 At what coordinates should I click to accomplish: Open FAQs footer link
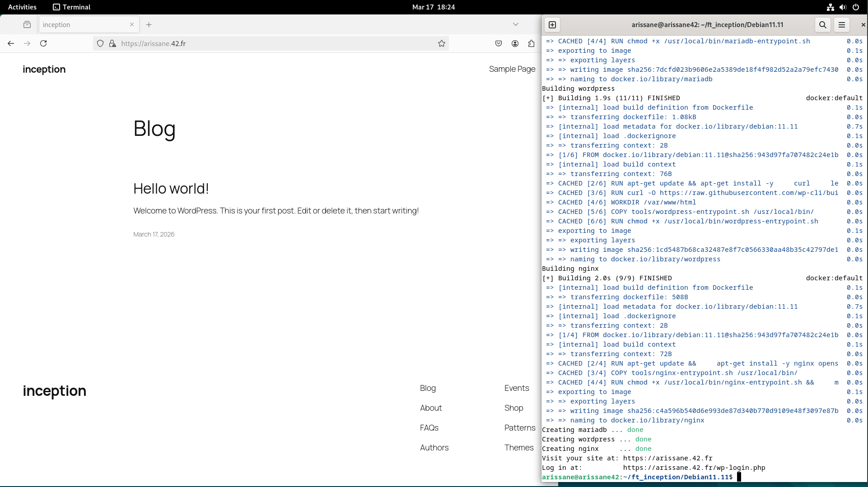(429, 428)
